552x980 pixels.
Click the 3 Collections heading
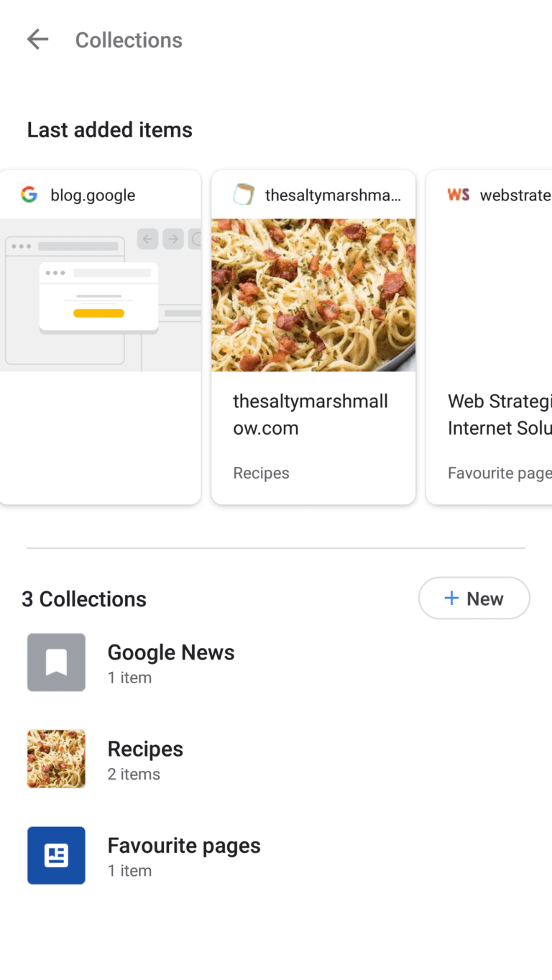pyautogui.click(x=83, y=598)
